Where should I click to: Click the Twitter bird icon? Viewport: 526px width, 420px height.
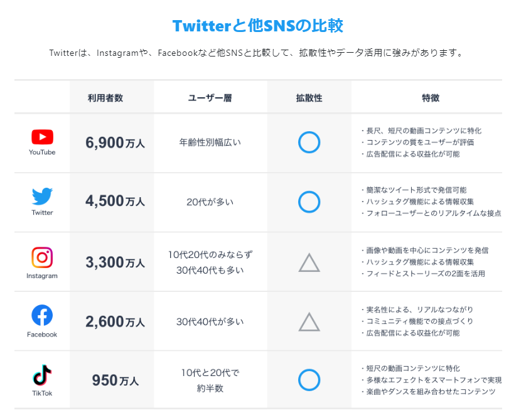(x=42, y=197)
